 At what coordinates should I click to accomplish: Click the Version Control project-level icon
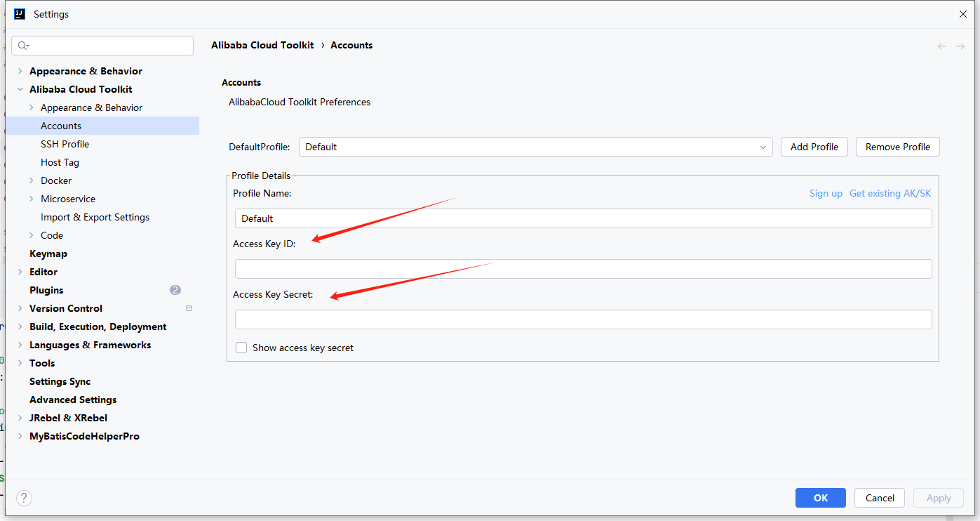tap(189, 308)
